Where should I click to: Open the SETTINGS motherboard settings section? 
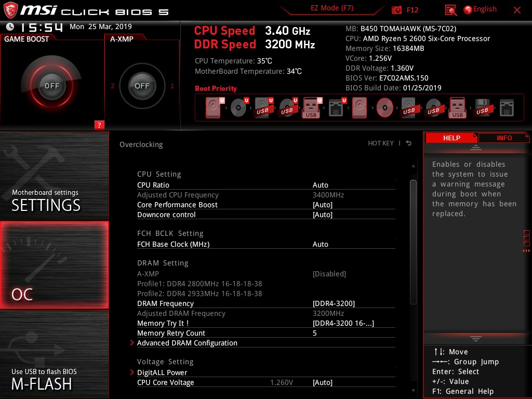54,176
